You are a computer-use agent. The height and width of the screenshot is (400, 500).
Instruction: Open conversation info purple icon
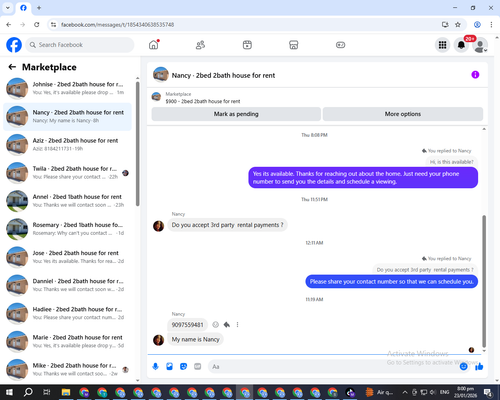(475, 75)
